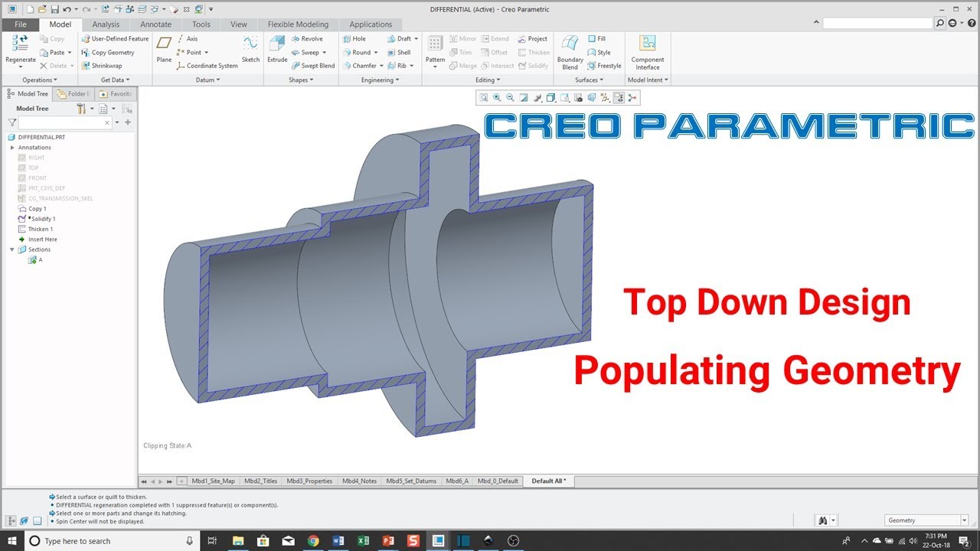Choose the Extrude tool
The width and height of the screenshot is (980, 551).
pyautogui.click(x=277, y=50)
